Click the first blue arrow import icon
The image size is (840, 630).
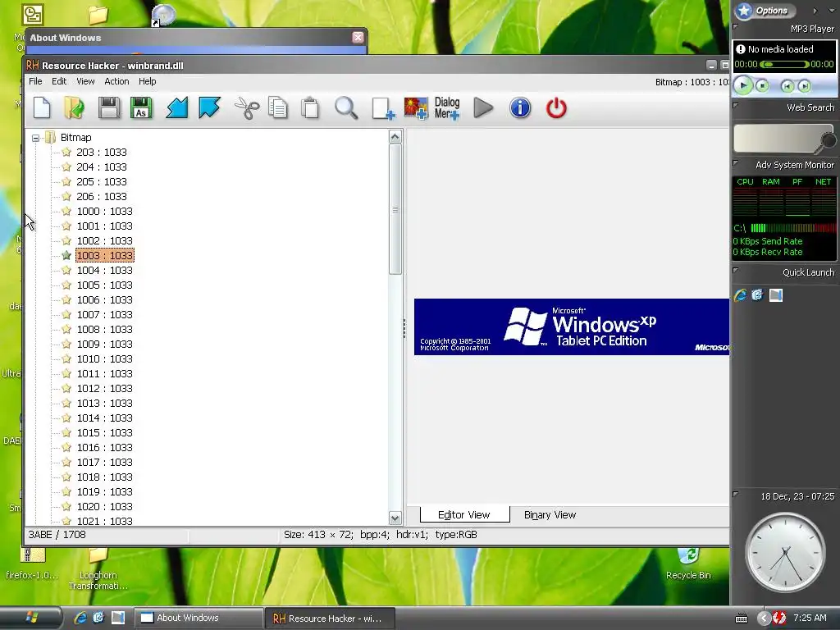click(x=177, y=107)
